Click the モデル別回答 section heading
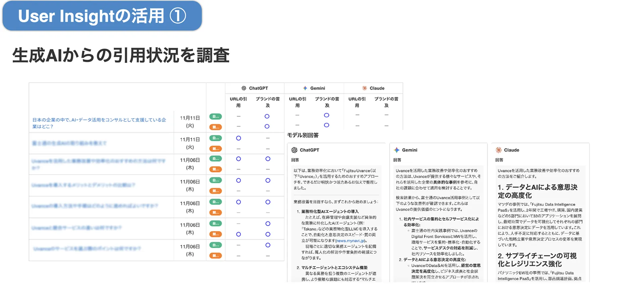Image resolution: width=644 pixels, height=293 pixels. coord(303,135)
